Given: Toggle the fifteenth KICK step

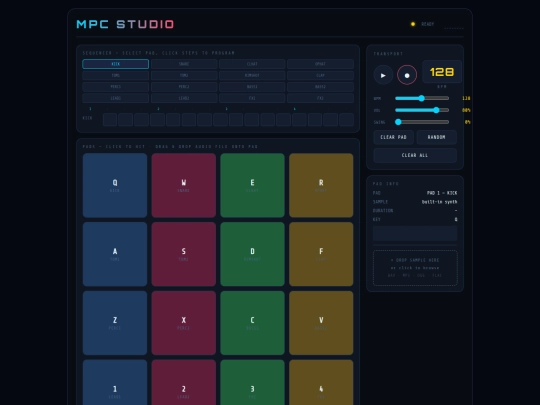Looking at the screenshot, I should click(331, 120).
